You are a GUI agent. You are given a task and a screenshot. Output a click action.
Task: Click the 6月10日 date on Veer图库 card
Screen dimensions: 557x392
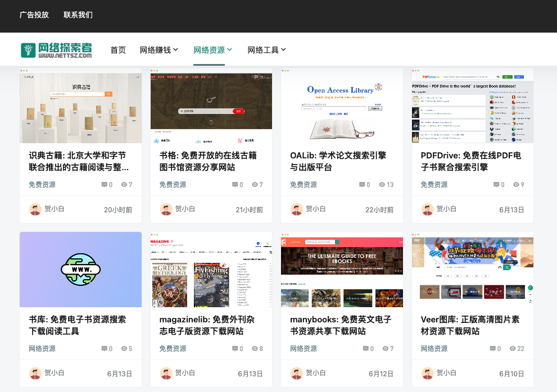click(511, 374)
